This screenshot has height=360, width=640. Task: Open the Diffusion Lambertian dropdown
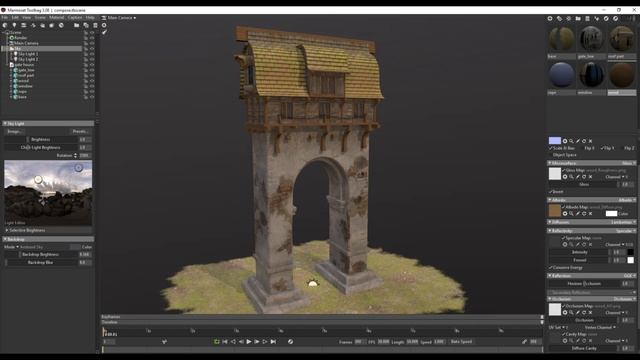pyautogui.click(x=623, y=222)
